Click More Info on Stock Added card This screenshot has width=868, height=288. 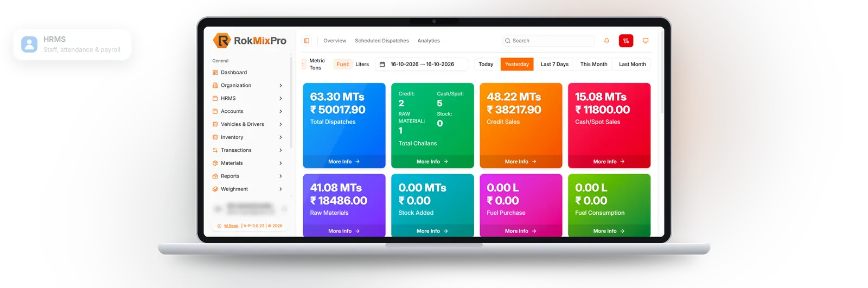(432, 231)
